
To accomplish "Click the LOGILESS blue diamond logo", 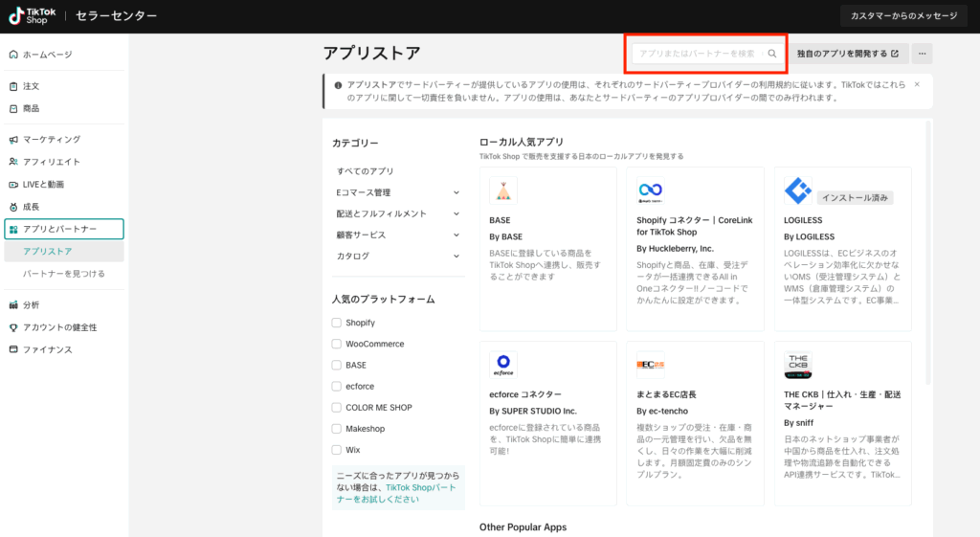I will pyautogui.click(x=797, y=190).
